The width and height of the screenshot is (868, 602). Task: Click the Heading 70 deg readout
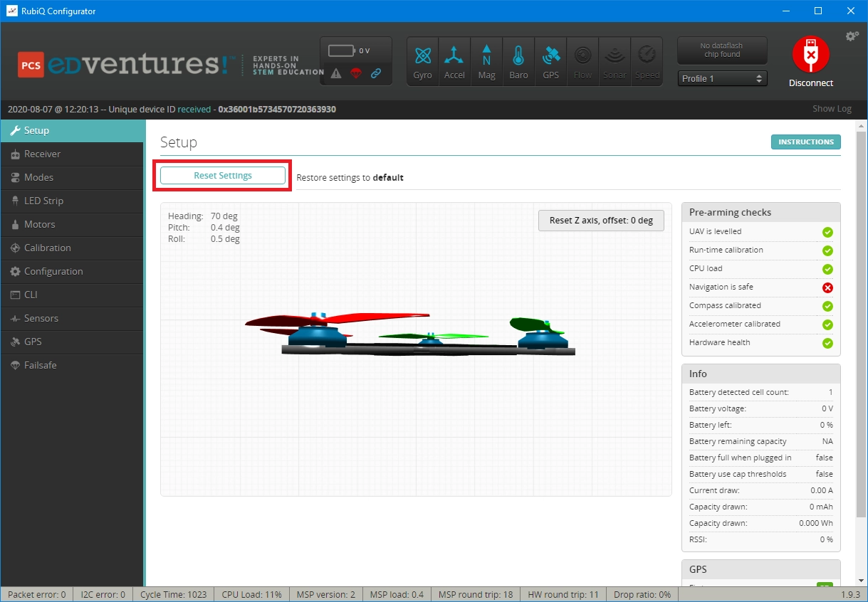(203, 216)
